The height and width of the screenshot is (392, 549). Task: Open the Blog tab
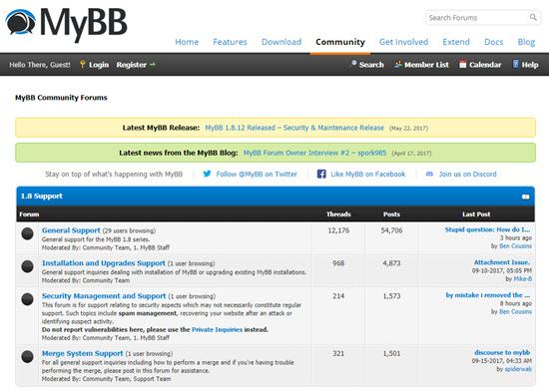(x=526, y=42)
